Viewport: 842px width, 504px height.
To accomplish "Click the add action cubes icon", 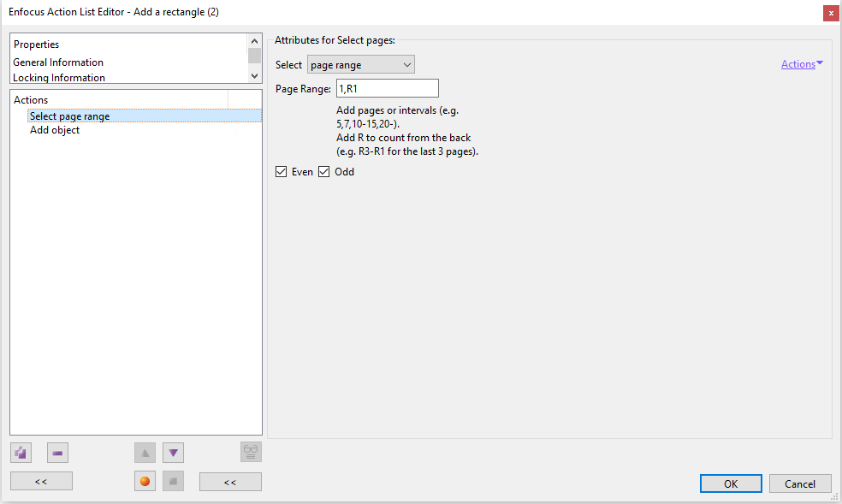I will 21,453.
